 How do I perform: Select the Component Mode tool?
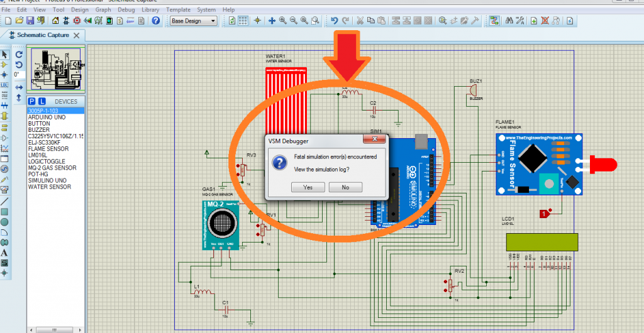pos(4,65)
